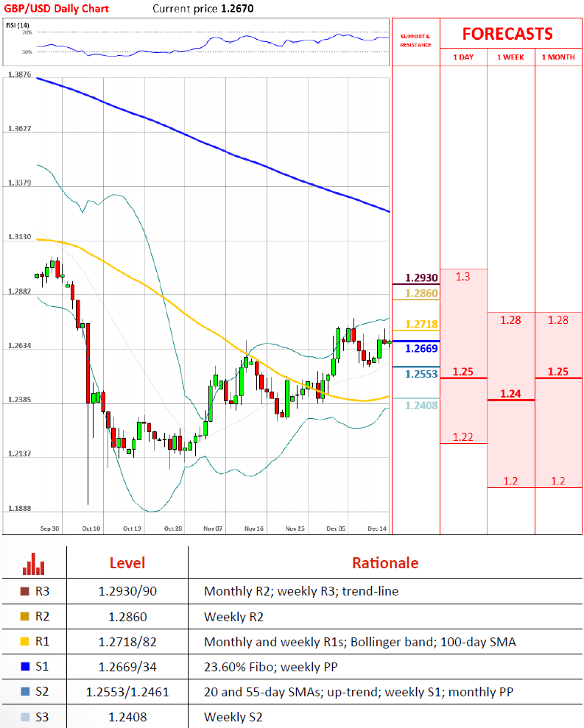Click the 20 and 55-day SMAs rationale
This screenshot has width=584, height=728.
point(359,692)
